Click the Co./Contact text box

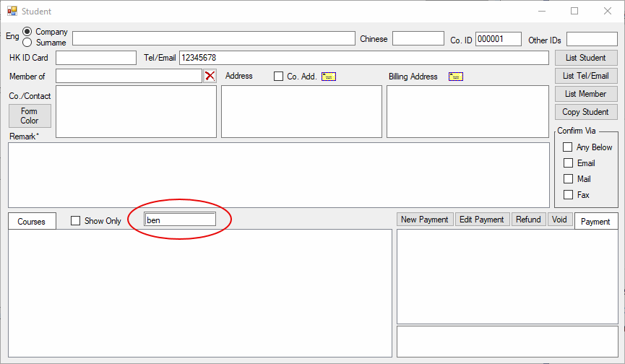136,111
